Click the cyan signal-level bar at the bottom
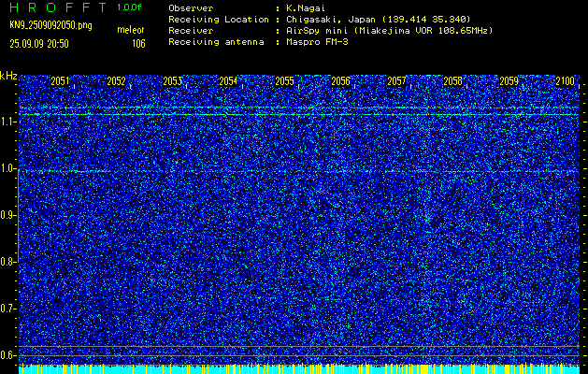The height and width of the screenshot is (374, 588). click(299, 369)
